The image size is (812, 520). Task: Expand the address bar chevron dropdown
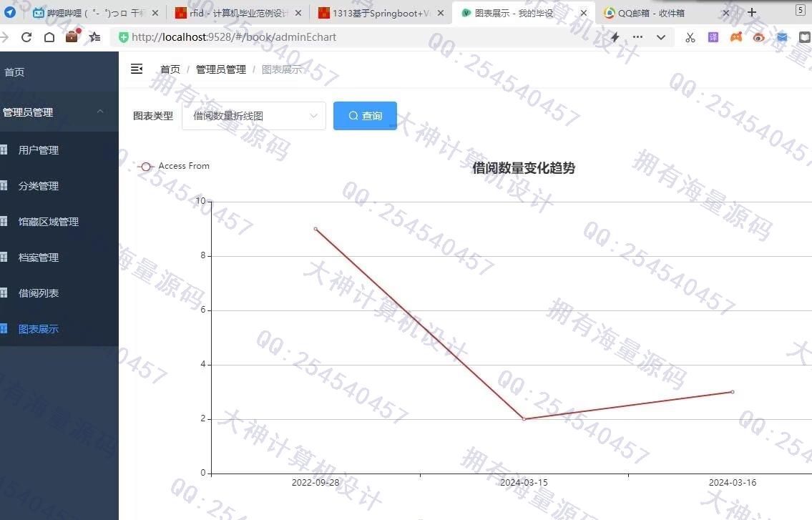click(x=661, y=37)
